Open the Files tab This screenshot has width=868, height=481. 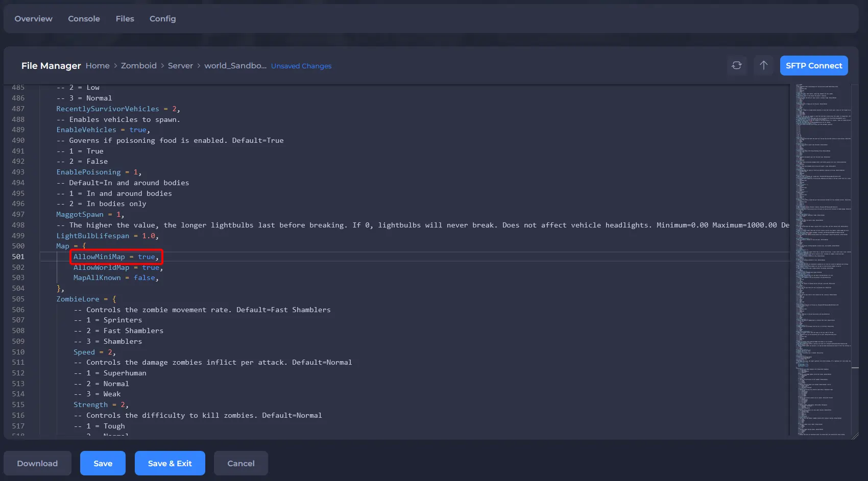click(125, 18)
